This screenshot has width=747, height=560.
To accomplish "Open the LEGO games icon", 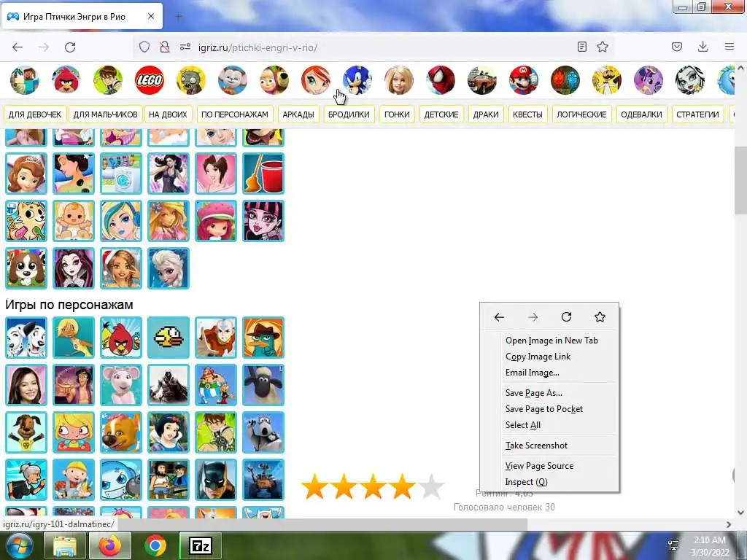I will pos(149,80).
